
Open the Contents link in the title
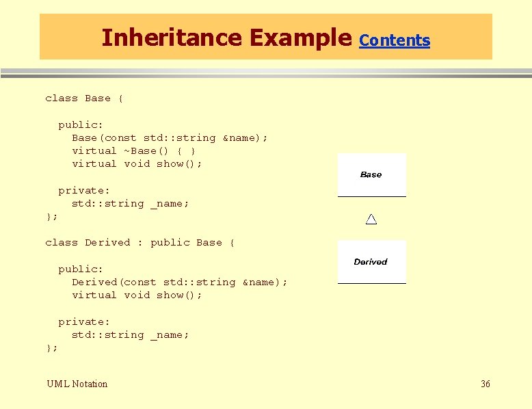click(395, 40)
